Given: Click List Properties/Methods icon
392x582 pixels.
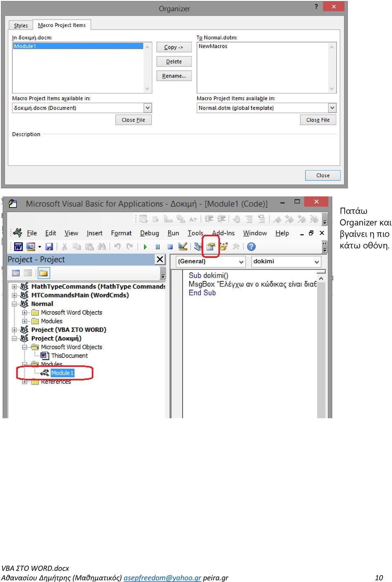Looking at the screenshot, I should 143,219.
